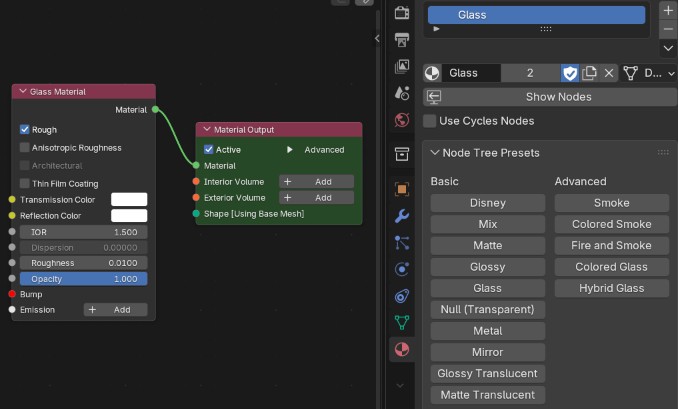This screenshot has height=409, width=678.
Task: Apply the Matte preset
Action: coord(488,245)
